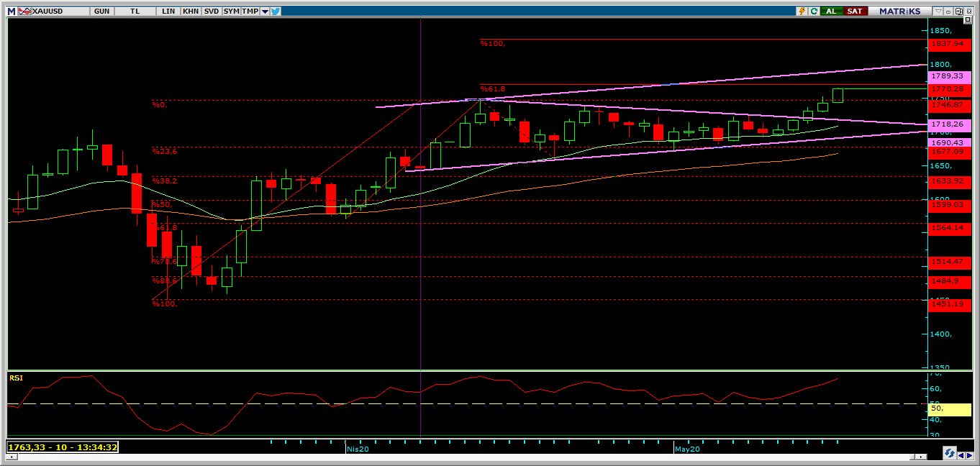Click the blue sync arrows icon
This screenshot has height=466, width=980.
(950, 453)
